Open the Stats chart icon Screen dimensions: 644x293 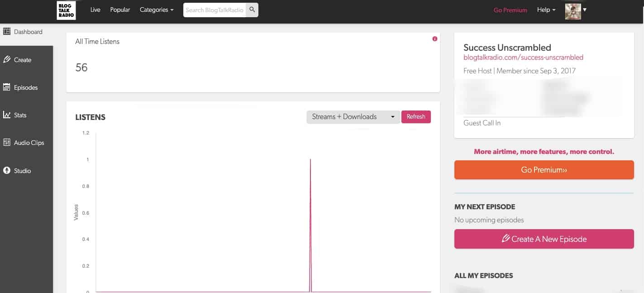[x=7, y=115]
